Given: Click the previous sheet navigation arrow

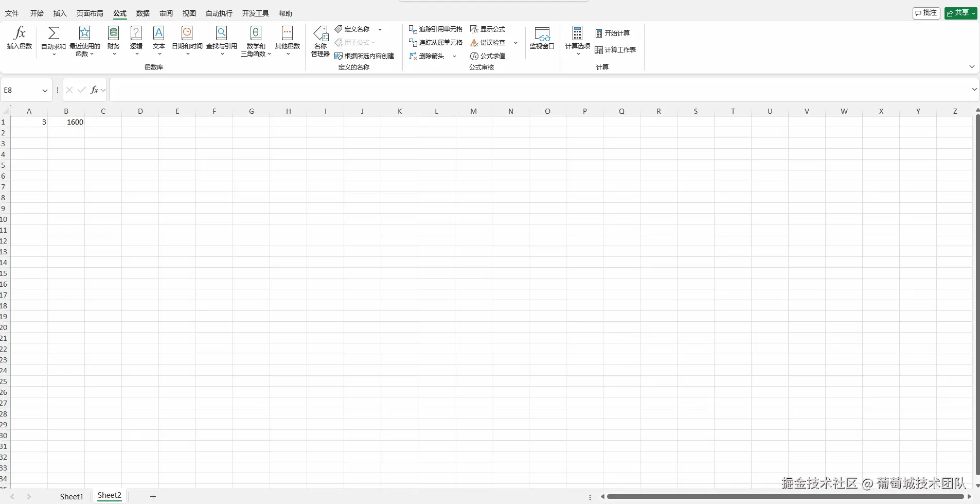Looking at the screenshot, I should (x=12, y=497).
